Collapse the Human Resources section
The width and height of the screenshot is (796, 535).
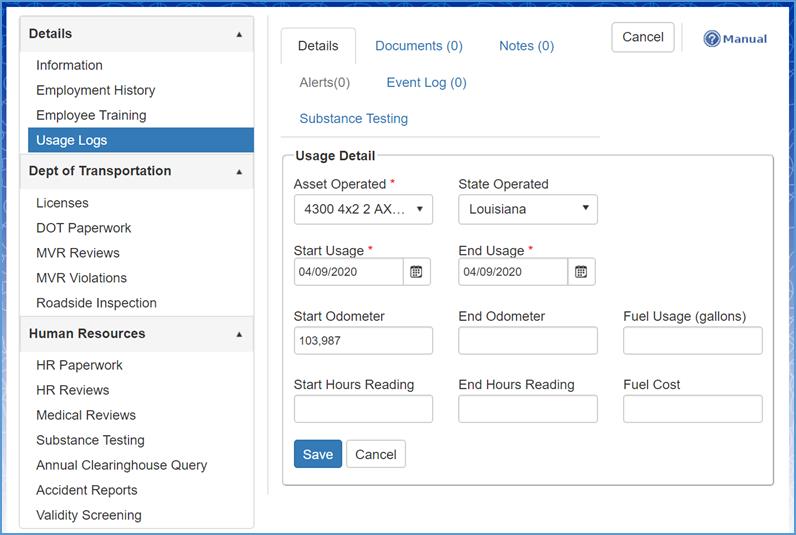click(238, 334)
